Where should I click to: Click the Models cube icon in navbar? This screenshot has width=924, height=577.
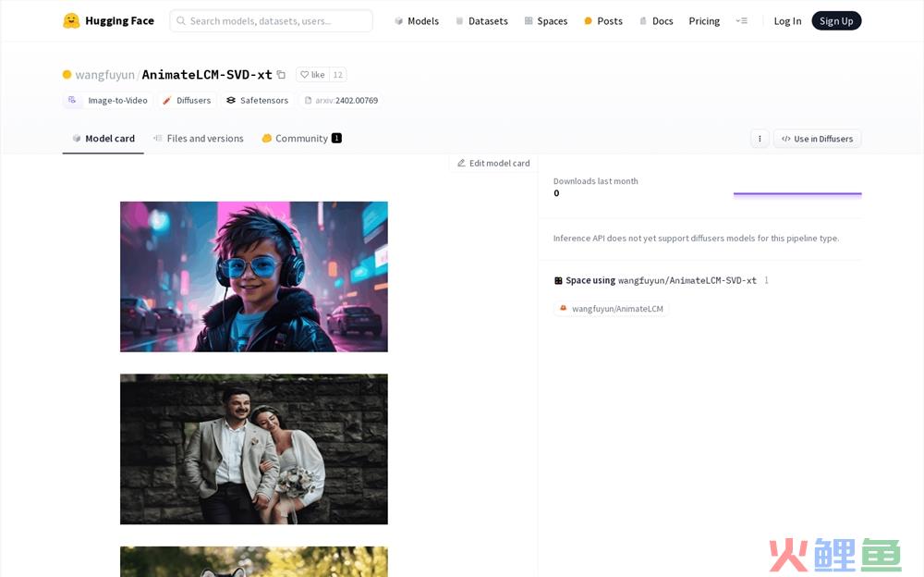pos(399,20)
